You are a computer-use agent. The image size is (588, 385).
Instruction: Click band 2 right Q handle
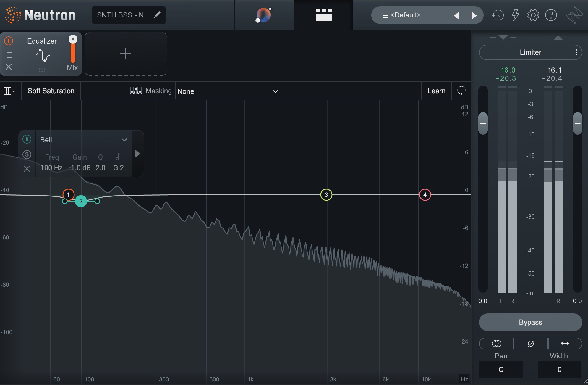(x=97, y=201)
